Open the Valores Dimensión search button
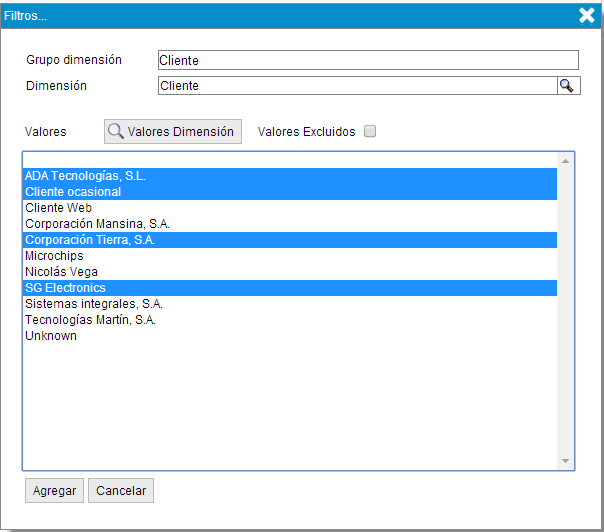 (172, 131)
